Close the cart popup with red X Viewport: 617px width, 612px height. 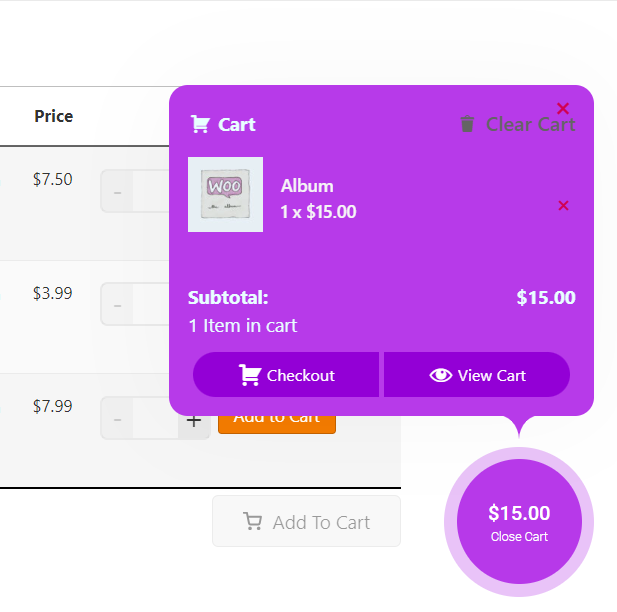tap(563, 108)
